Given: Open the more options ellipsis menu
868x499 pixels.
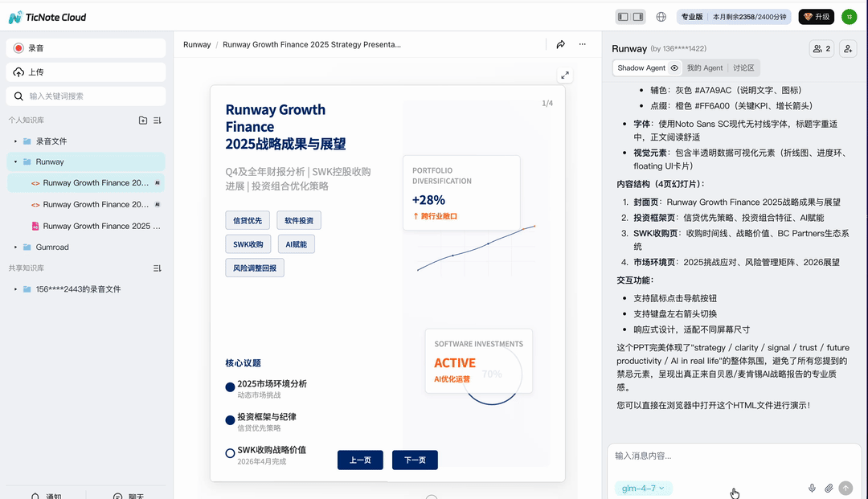Looking at the screenshot, I should tap(583, 44).
